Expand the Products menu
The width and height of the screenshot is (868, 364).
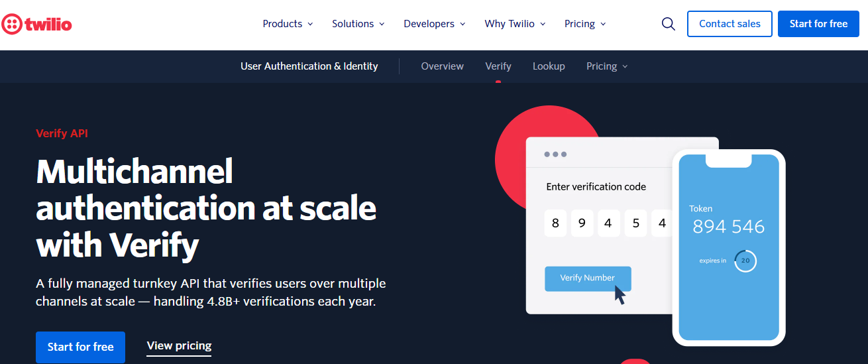288,24
